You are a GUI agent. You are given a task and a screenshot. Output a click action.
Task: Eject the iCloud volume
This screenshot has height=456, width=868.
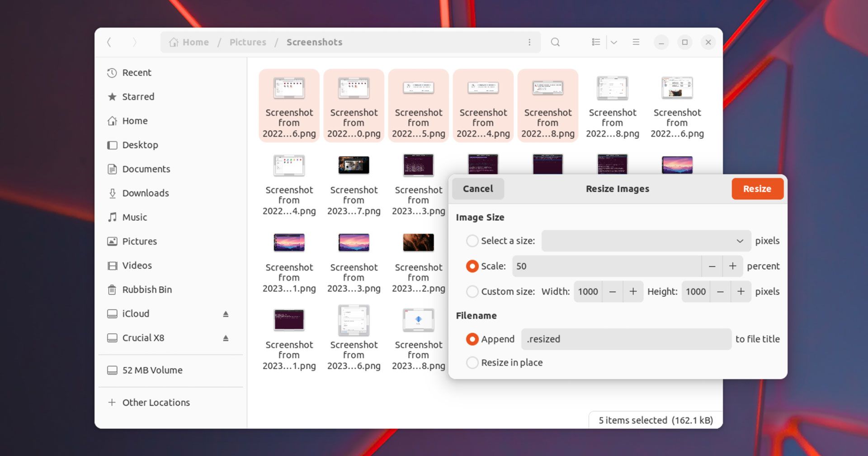(226, 313)
